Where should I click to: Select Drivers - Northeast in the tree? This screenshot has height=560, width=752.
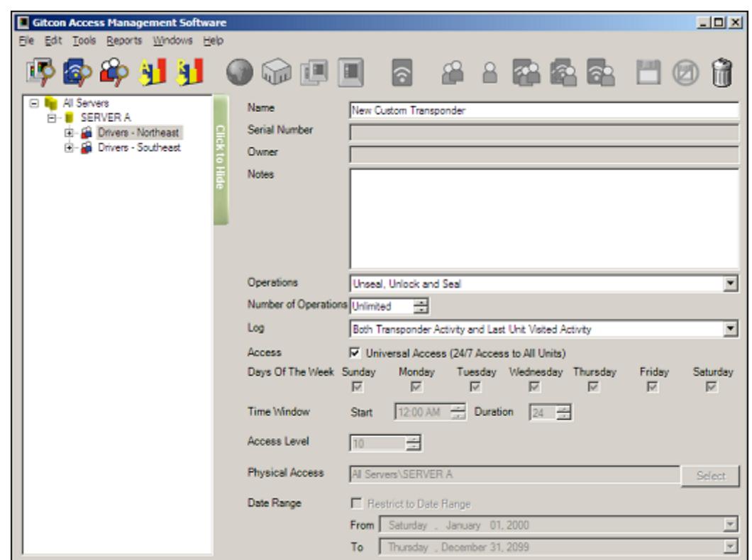pos(138,133)
